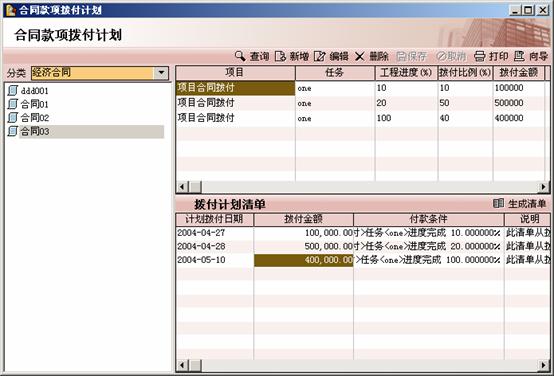Click the 计划拨付日期 column header

click(214, 219)
